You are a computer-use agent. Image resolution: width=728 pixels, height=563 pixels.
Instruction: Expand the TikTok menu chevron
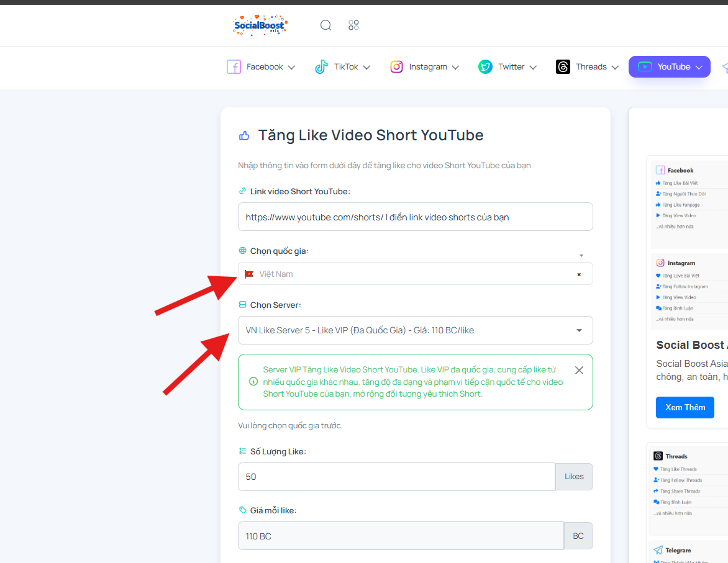[366, 67]
